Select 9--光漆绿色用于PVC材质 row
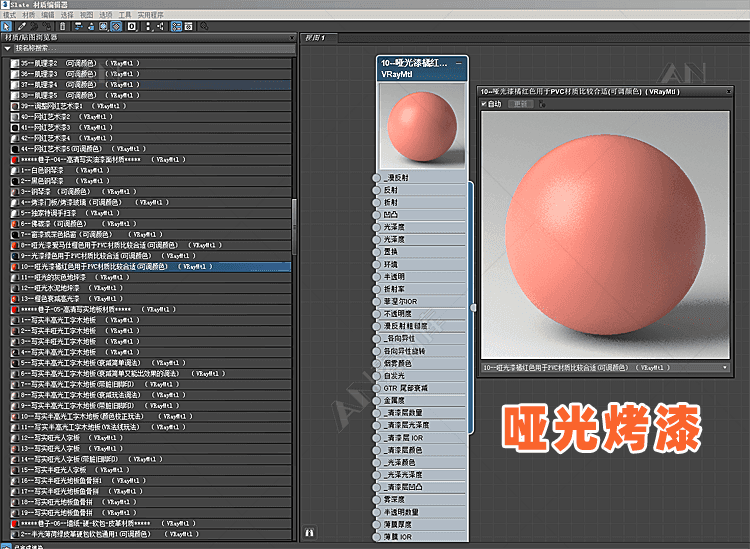This screenshot has height=549, width=750. point(151,256)
